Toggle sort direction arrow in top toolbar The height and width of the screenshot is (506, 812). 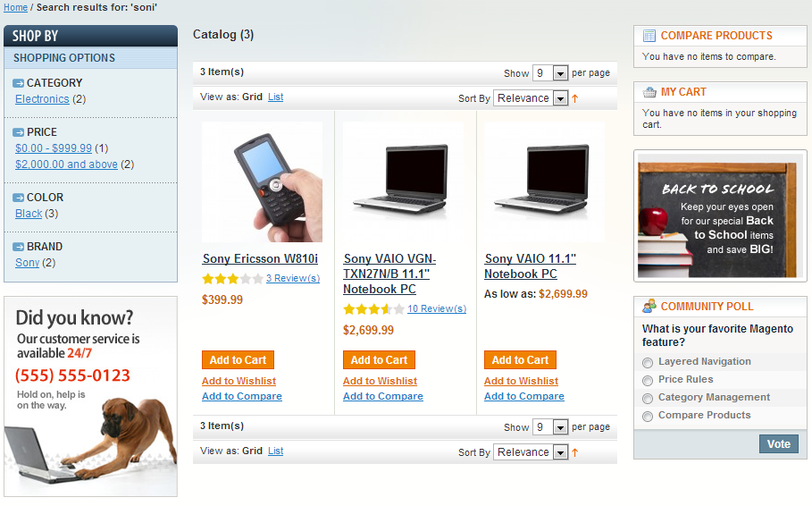tap(574, 98)
